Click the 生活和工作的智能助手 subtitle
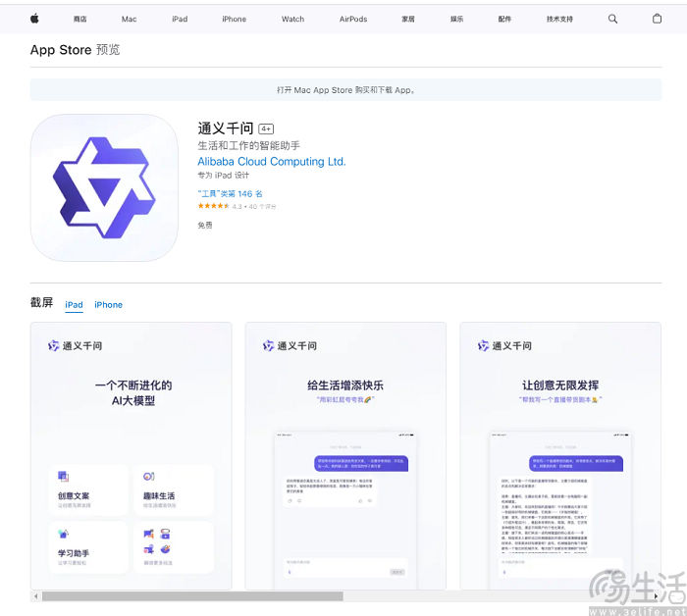The image size is (687, 616). 249,145
